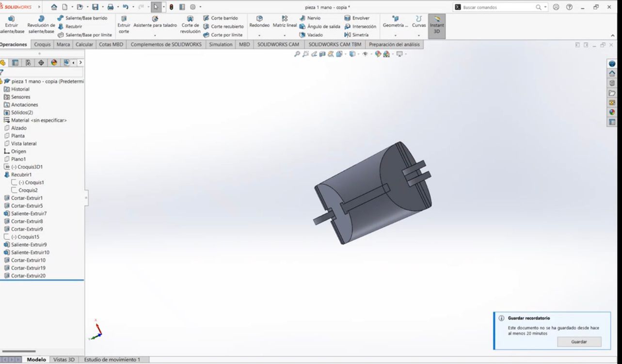This screenshot has width=622, height=364.
Task: Click the Help question mark button
Action: (569, 7)
